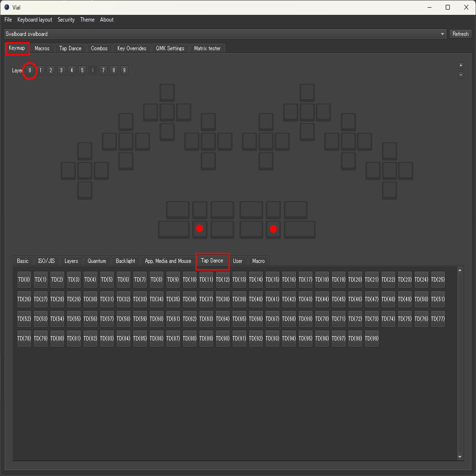476x476 pixels.
Task: Open the ISO/JIS keycode tab
Action: pos(46,261)
